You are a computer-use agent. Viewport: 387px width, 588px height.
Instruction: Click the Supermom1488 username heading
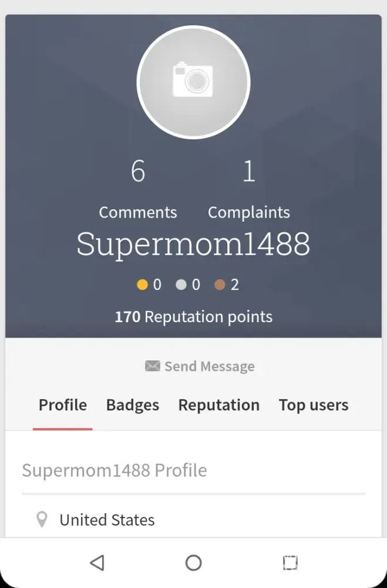(x=193, y=244)
